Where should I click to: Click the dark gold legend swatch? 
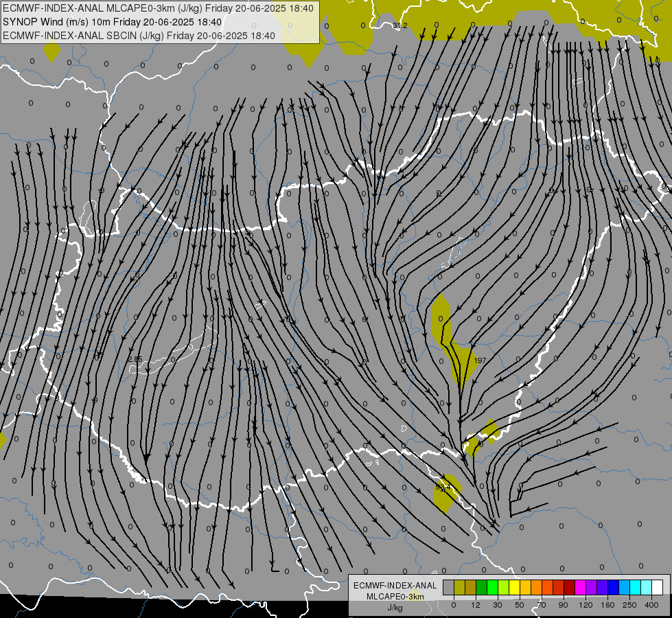[471, 587]
